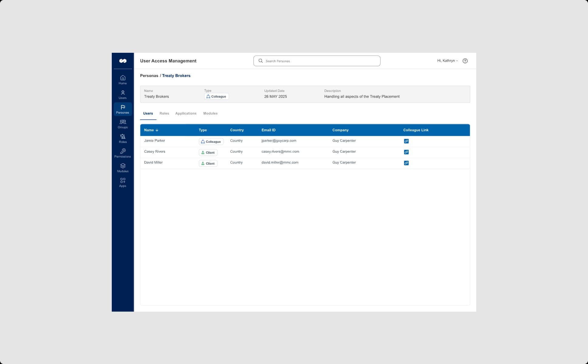Go to Home in sidebar

(x=123, y=80)
